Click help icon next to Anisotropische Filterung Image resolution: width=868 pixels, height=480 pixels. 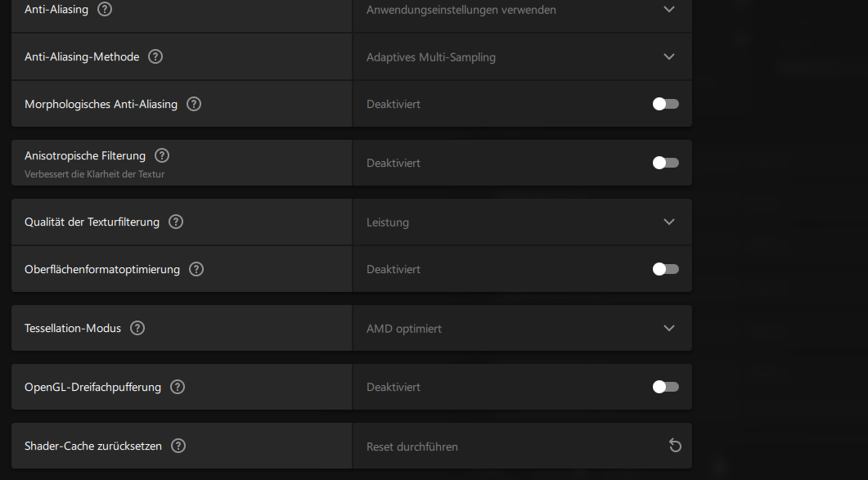(162, 155)
